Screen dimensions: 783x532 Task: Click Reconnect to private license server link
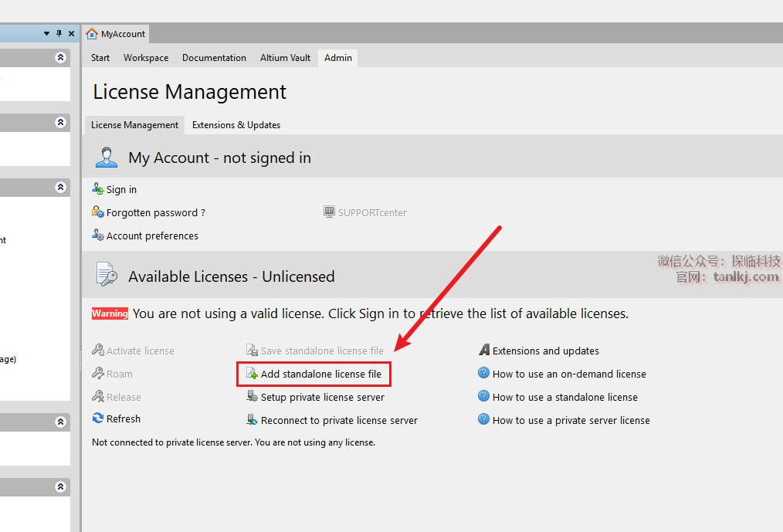(x=339, y=421)
